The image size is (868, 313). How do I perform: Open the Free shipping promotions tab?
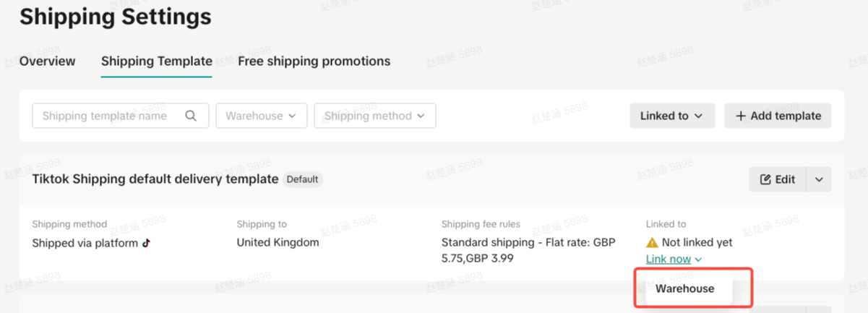click(314, 61)
